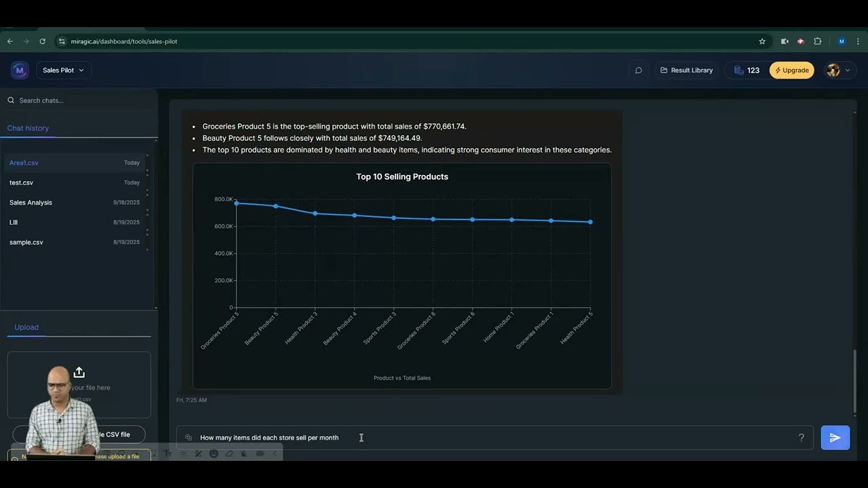Click the 800.0K axis label
The image size is (868, 488).
[224, 199]
